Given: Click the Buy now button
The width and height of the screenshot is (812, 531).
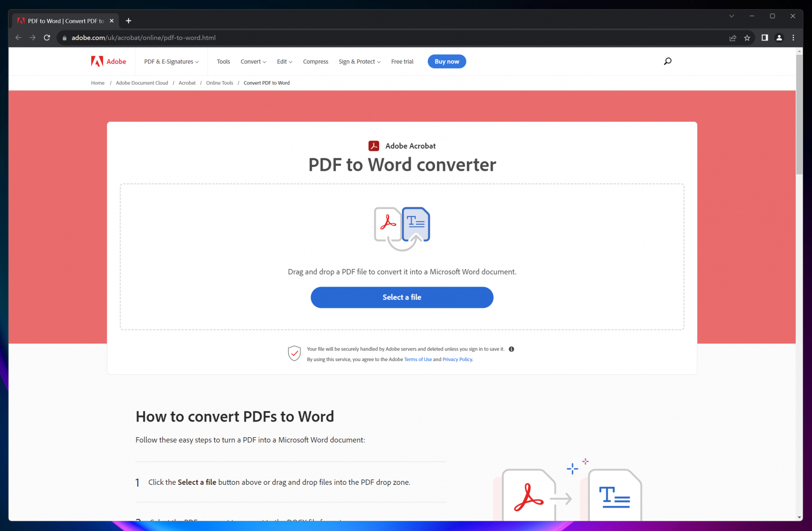Looking at the screenshot, I should (x=447, y=61).
